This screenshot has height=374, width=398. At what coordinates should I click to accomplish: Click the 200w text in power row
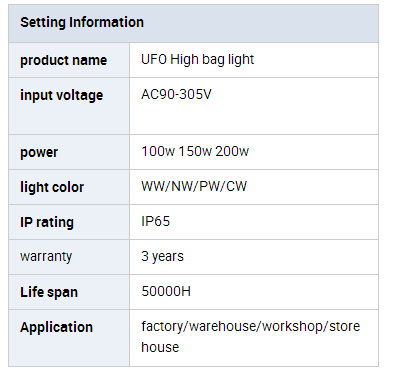[232, 151]
